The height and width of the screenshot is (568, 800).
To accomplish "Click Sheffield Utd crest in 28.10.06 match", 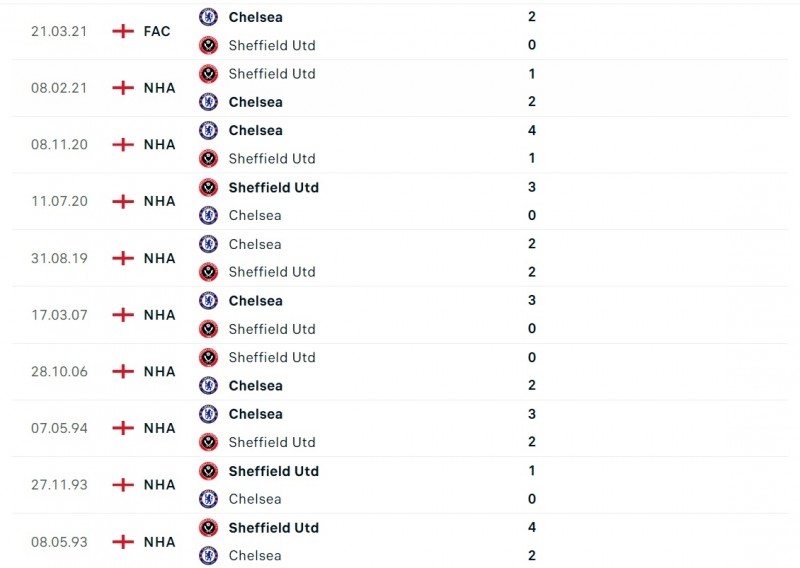I will (208, 357).
